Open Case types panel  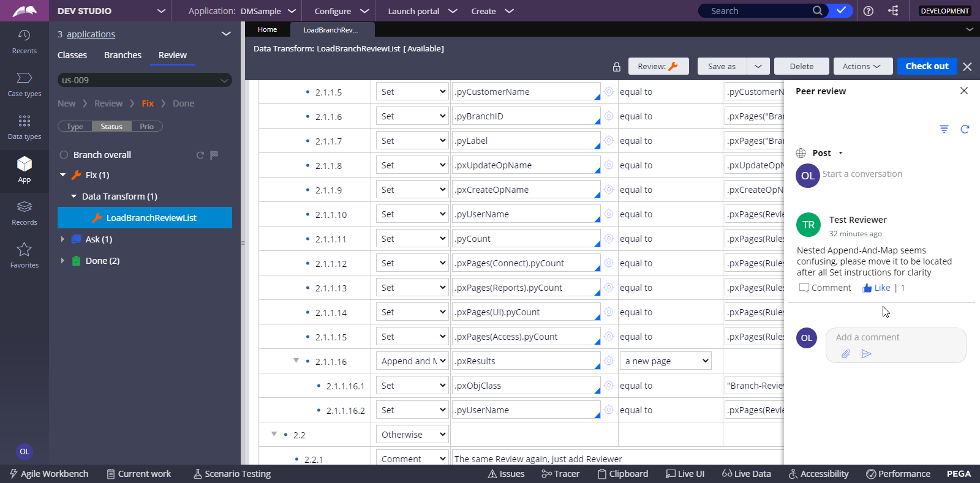24,84
